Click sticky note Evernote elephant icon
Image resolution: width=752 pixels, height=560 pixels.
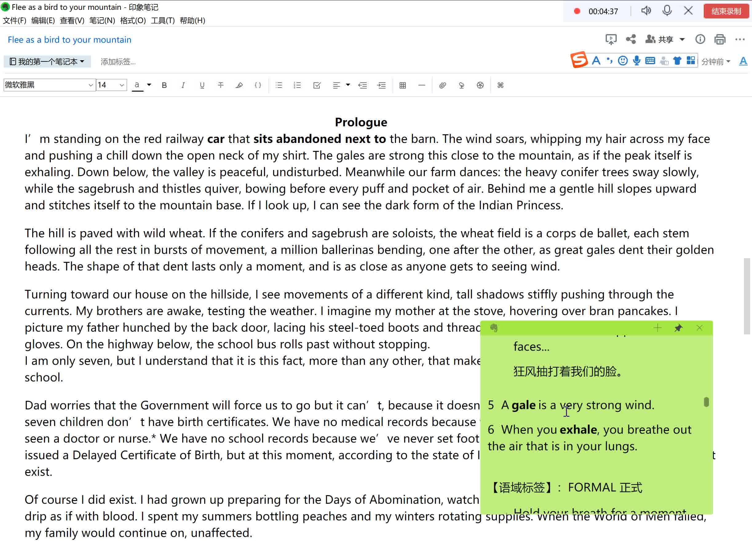point(494,328)
